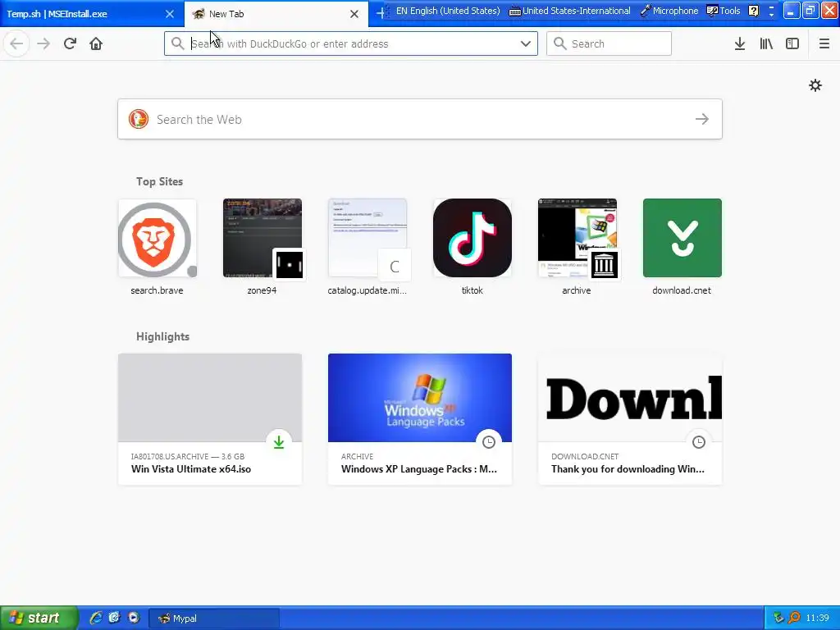Click the DuckDuckGo logo in search box
The width and height of the screenshot is (840, 630).
coord(138,119)
